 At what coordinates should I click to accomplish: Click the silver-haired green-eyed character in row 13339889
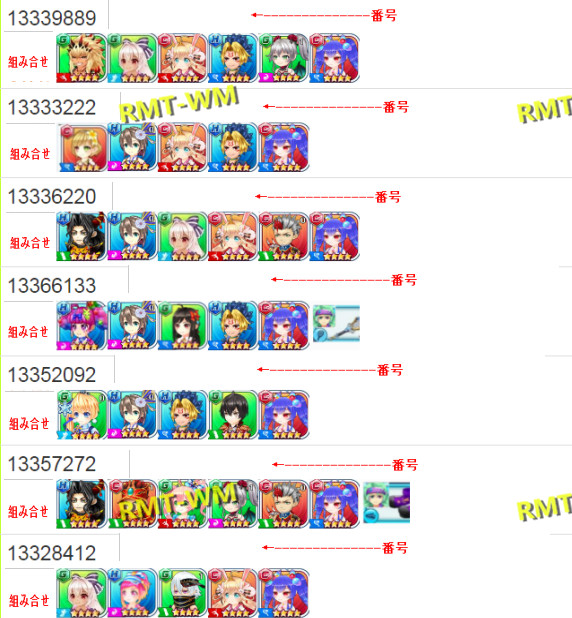[283, 58]
